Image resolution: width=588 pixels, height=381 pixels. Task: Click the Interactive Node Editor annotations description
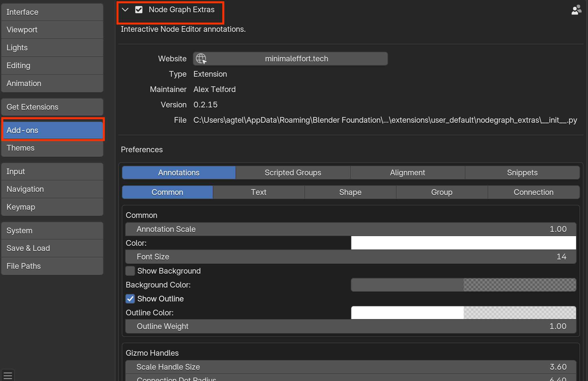(x=183, y=29)
